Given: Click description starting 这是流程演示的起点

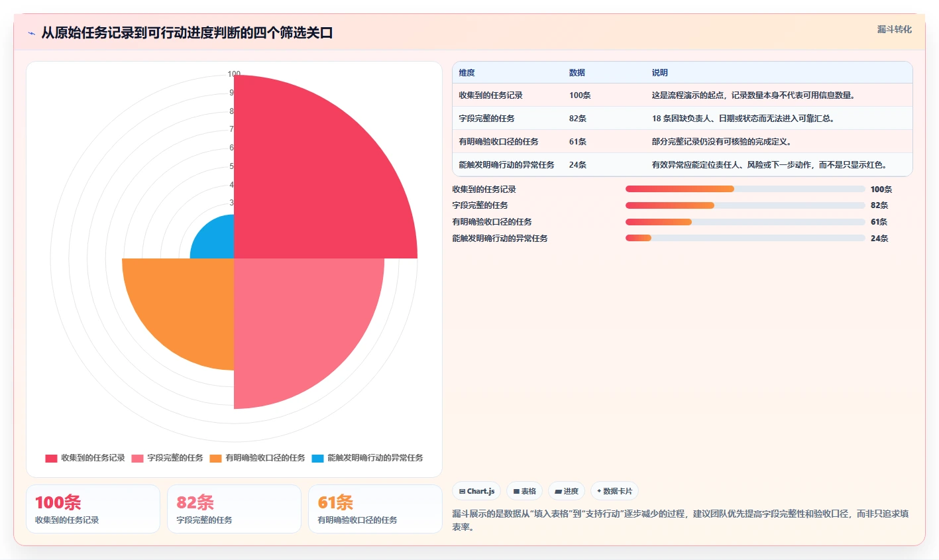Looking at the screenshot, I should pyautogui.click(x=755, y=95).
